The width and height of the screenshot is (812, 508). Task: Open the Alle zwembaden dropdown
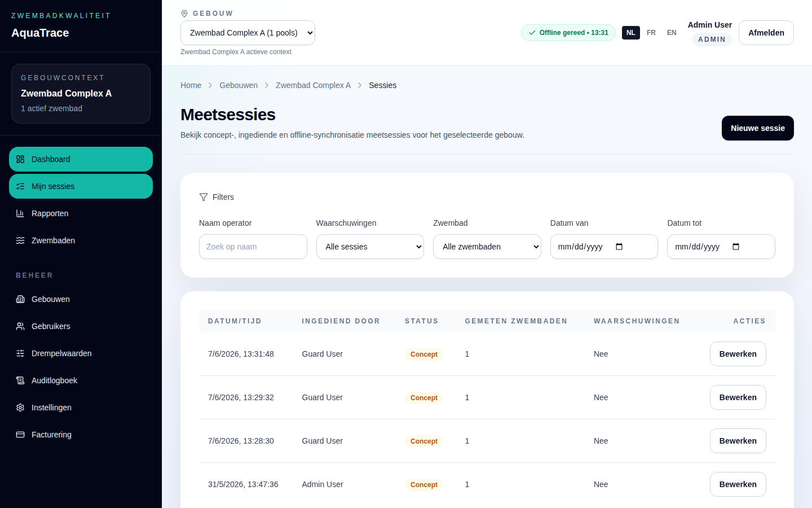tap(487, 247)
